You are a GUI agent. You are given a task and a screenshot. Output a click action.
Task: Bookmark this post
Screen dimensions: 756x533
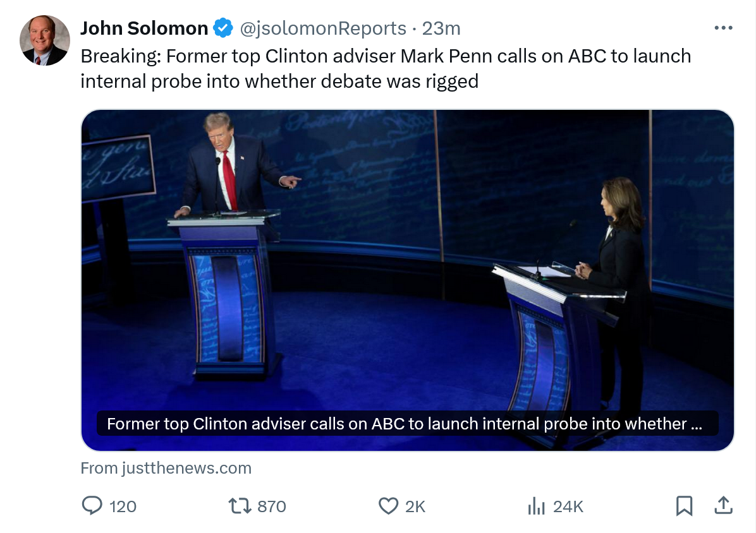point(684,505)
